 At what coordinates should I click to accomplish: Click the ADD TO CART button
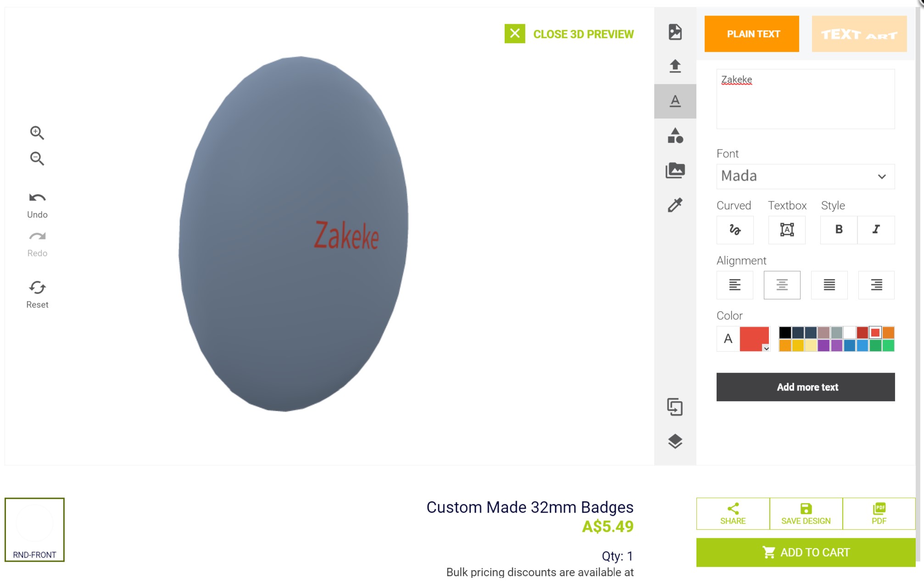(x=805, y=552)
